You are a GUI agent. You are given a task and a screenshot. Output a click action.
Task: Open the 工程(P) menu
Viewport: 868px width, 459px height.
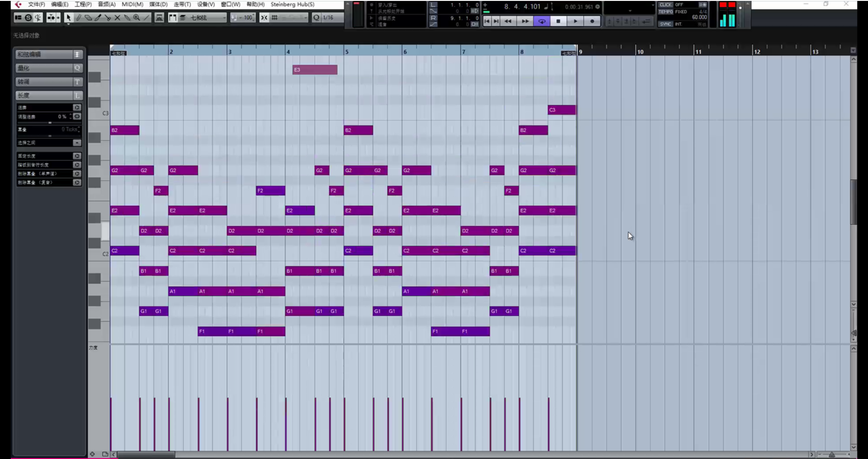tap(83, 4)
